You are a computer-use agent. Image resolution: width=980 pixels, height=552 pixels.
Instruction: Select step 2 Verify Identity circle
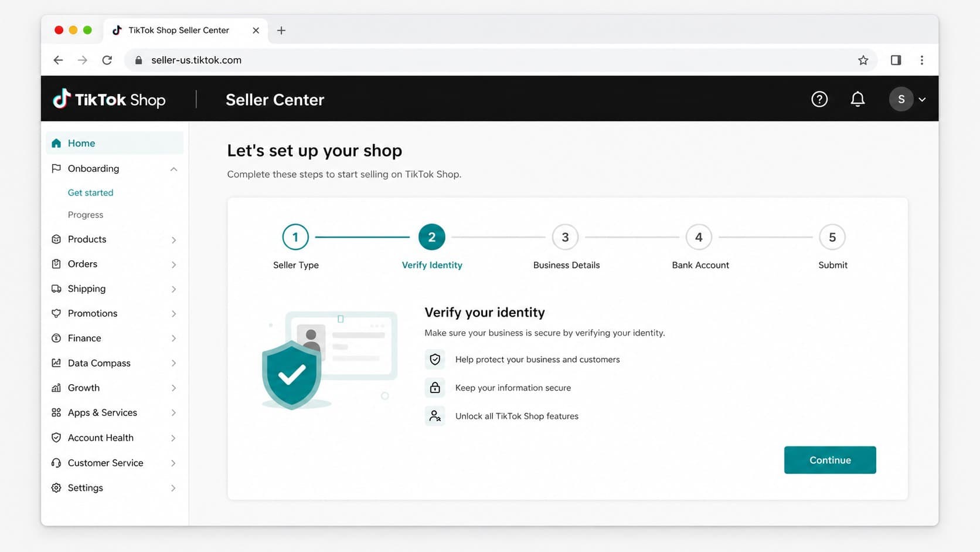click(x=432, y=237)
